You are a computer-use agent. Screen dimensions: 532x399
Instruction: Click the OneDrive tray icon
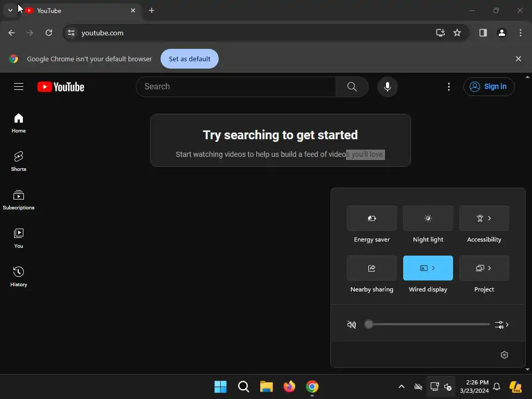[x=418, y=387]
